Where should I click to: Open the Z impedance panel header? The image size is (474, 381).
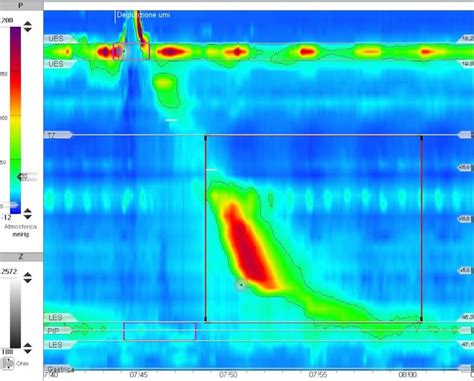(21, 256)
